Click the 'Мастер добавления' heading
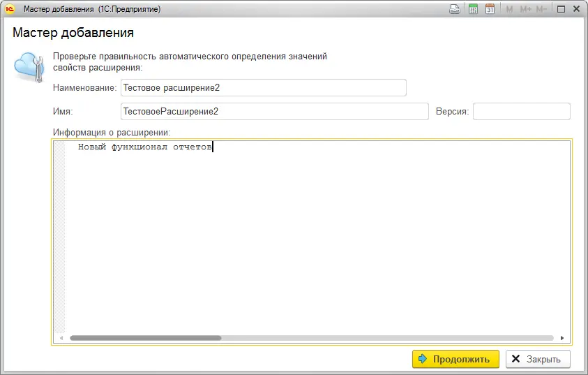Viewport: 588px width, 375px height. pos(73,33)
